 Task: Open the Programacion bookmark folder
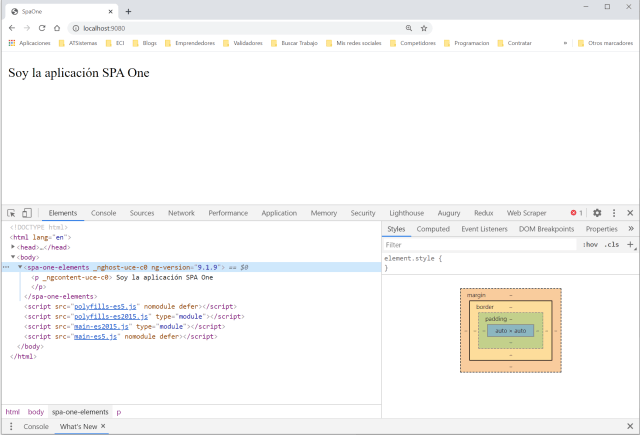click(x=466, y=43)
